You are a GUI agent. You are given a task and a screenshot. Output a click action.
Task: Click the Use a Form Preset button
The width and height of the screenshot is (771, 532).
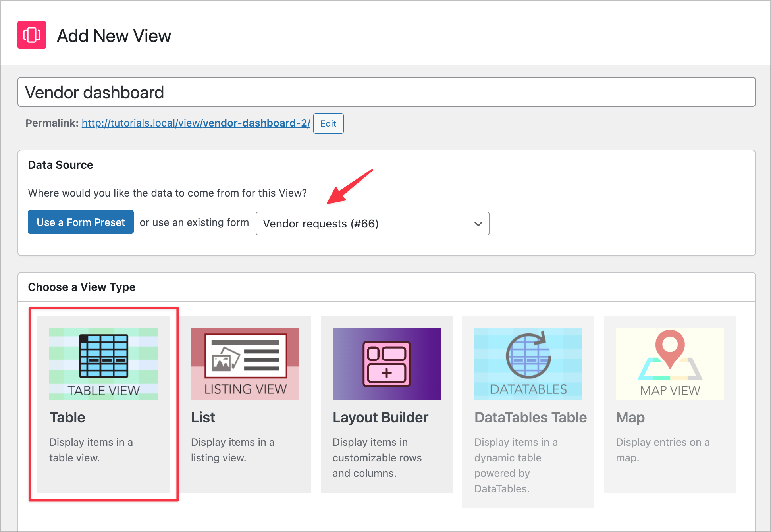pyautogui.click(x=81, y=222)
